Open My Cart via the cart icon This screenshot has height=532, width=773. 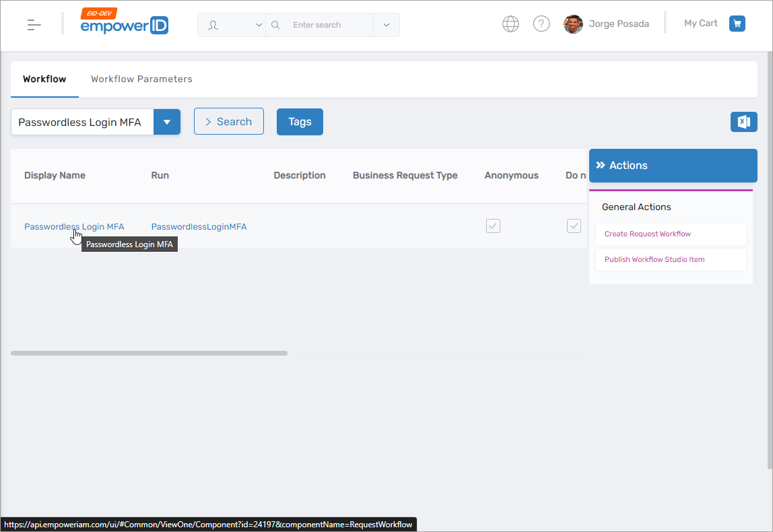pyautogui.click(x=737, y=23)
